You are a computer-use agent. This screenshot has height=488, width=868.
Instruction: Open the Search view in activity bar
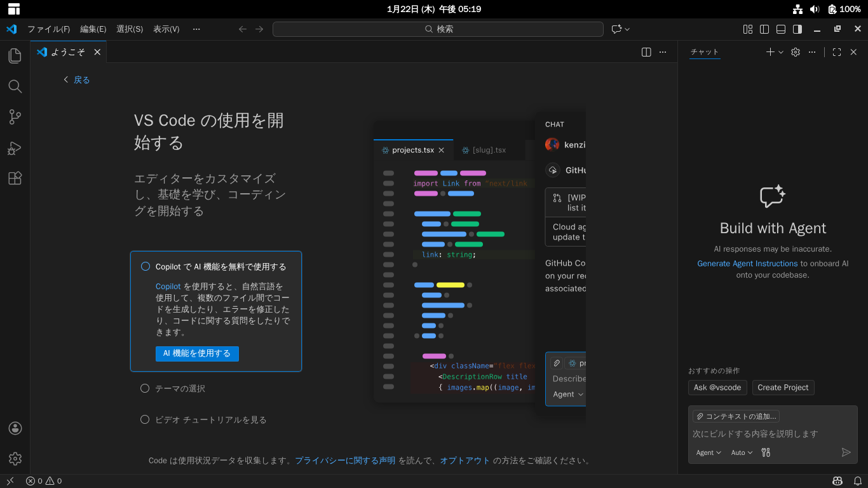click(x=15, y=86)
